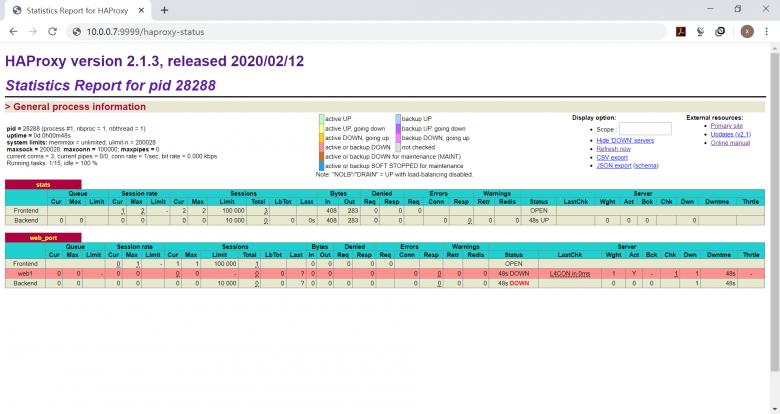Click the SOFT STOPPED legend swatch
780x414 pixels.
(x=321, y=166)
